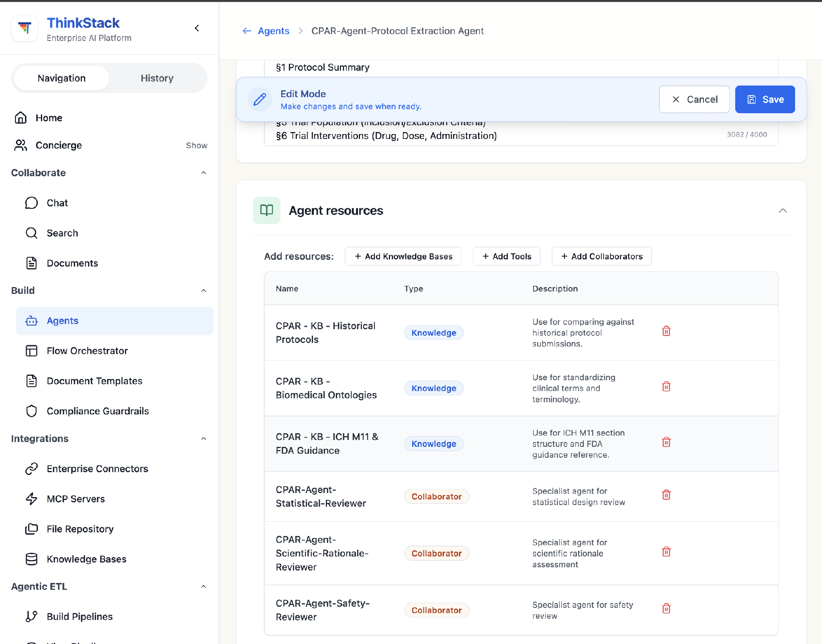Click the Knowledge tag for Historical Protocols
Viewport: 822px width, 644px height.
coord(433,332)
